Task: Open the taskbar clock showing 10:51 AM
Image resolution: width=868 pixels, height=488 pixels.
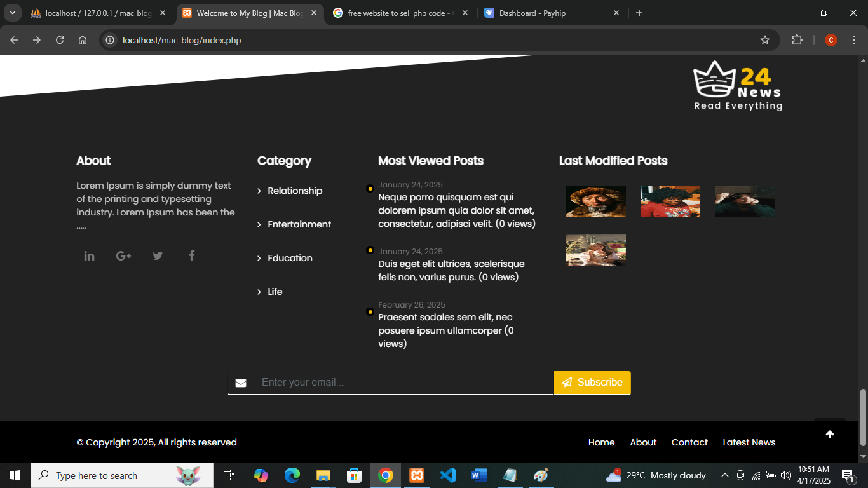Action: [x=814, y=475]
